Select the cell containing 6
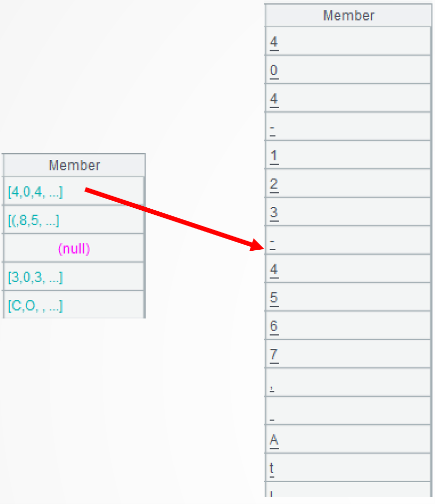The height and width of the screenshot is (504, 435). [x=274, y=326]
